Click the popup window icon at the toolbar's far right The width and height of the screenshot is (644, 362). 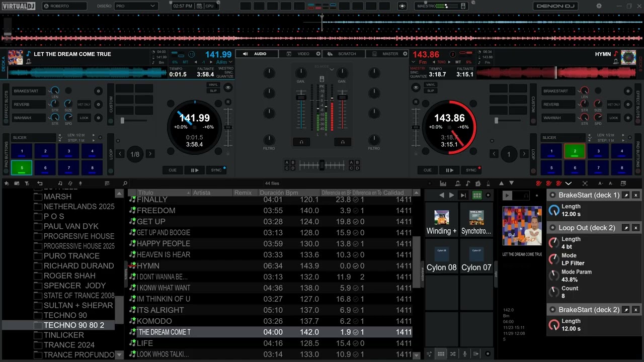pyautogui.click(x=623, y=184)
